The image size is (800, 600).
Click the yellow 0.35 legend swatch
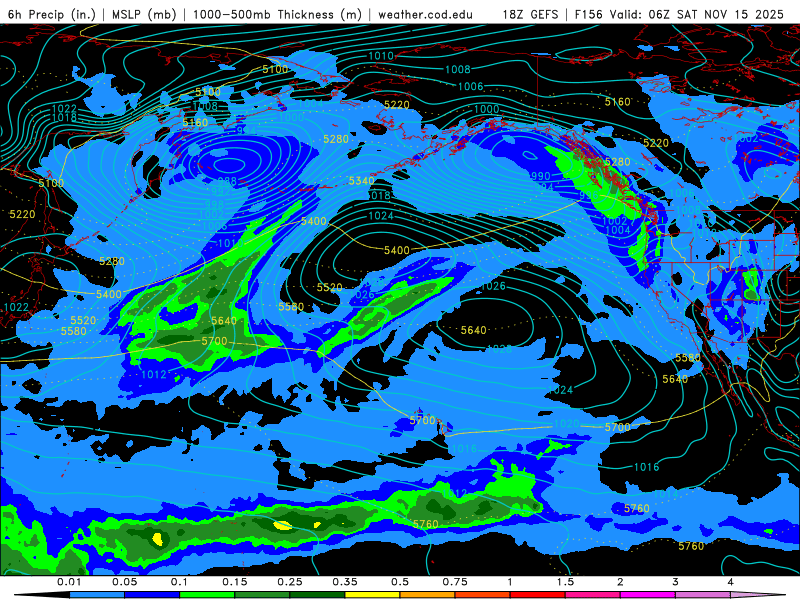(372, 595)
